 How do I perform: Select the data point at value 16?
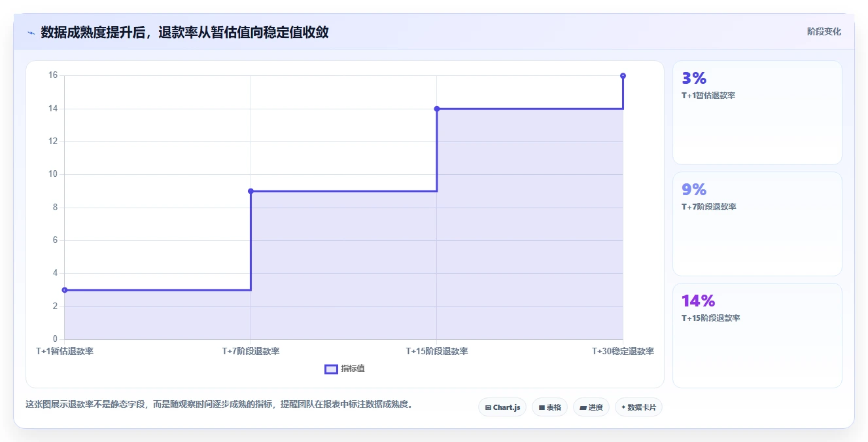click(x=623, y=76)
